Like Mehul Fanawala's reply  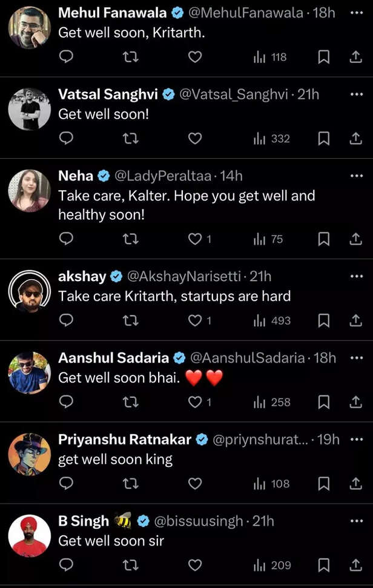coord(195,57)
